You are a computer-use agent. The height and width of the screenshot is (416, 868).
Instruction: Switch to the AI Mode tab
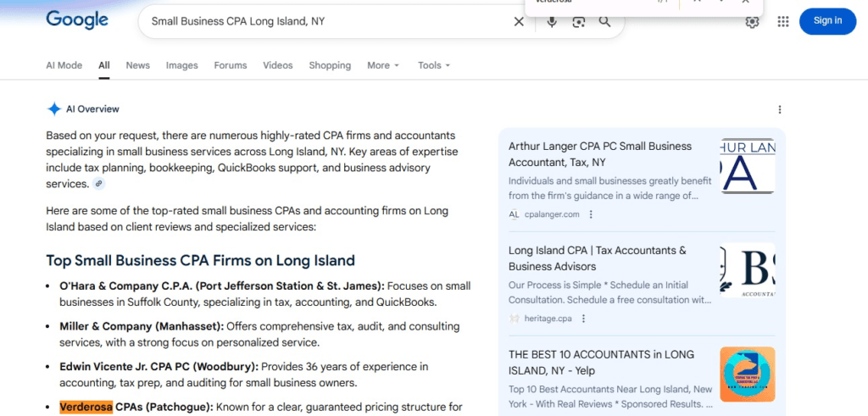click(64, 65)
